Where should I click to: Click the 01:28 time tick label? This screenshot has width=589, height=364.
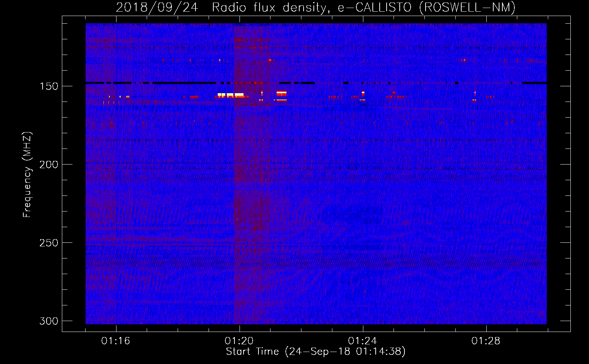tap(486, 341)
